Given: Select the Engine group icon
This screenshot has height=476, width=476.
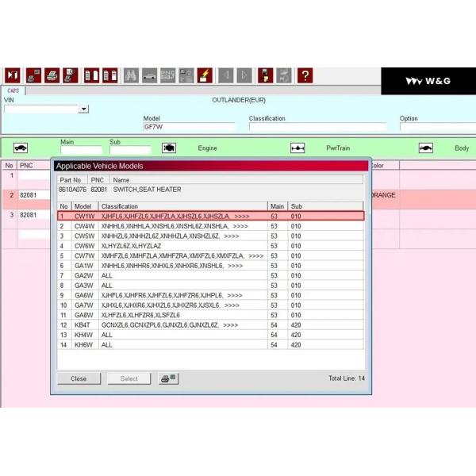Looking at the screenshot, I should [x=169, y=148].
